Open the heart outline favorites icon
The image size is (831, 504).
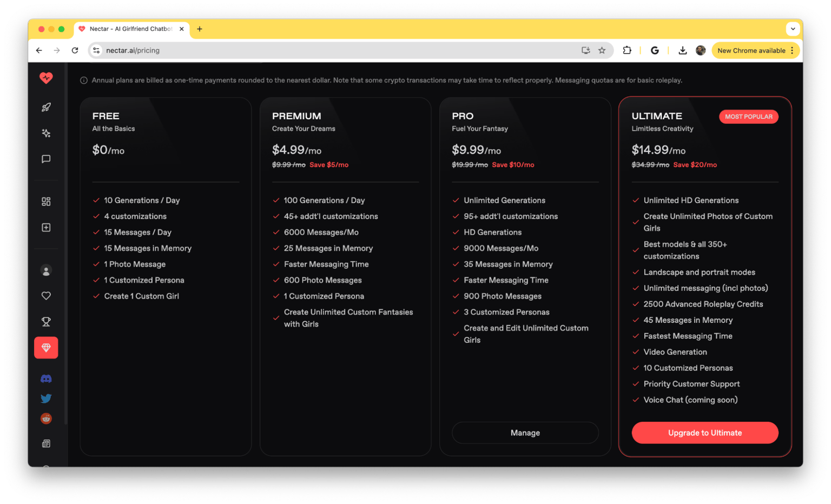pos(46,296)
